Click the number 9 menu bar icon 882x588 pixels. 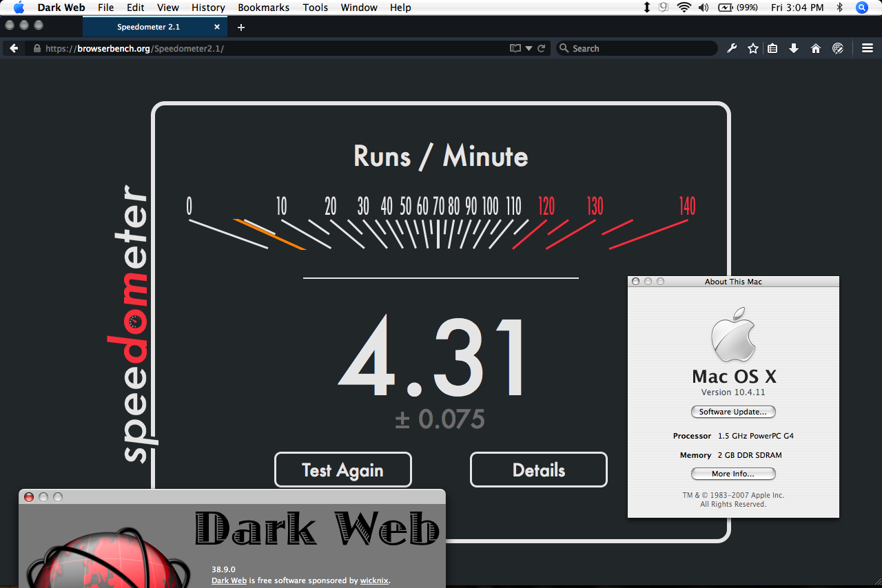pyautogui.click(x=664, y=8)
